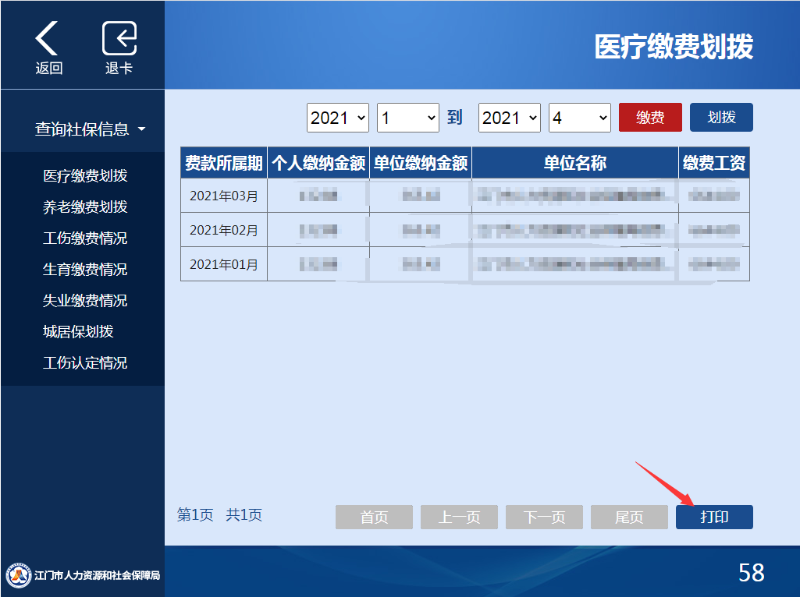Click the countdown number 58
Viewport: 800px width, 597px height.
751,573
